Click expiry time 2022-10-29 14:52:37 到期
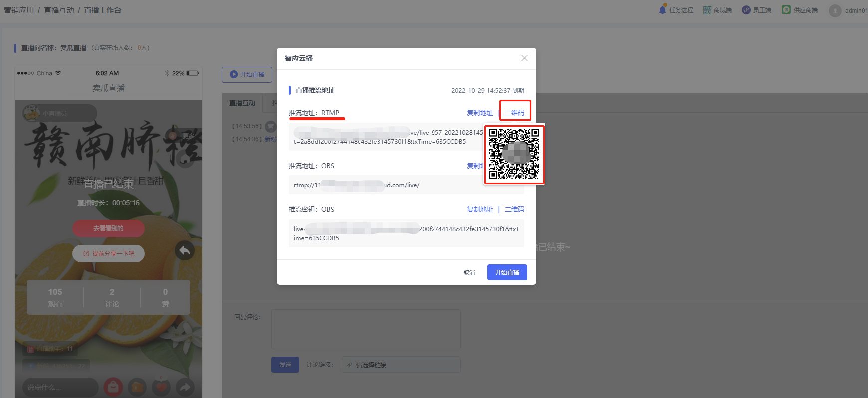Screen dimensions: 868x398 point(488,90)
